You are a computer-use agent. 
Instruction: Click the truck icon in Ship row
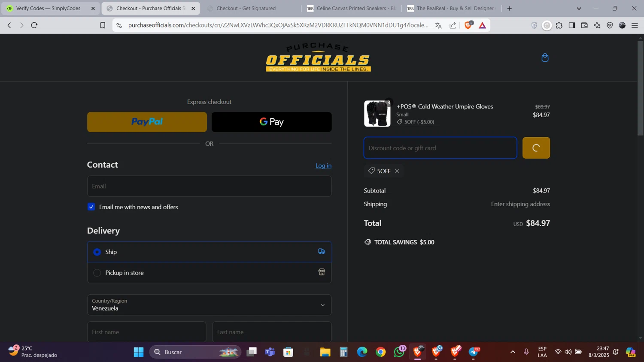(x=322, y=251)
